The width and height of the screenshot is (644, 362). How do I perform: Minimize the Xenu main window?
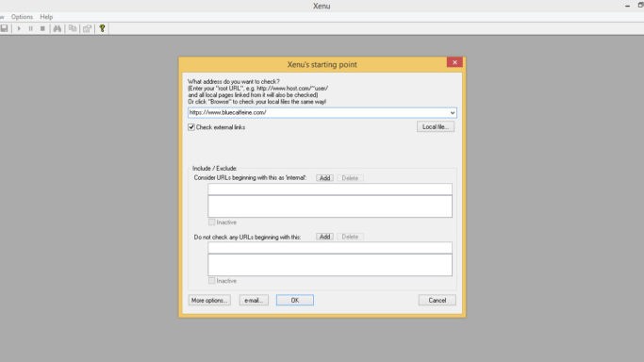coord(627,6)
